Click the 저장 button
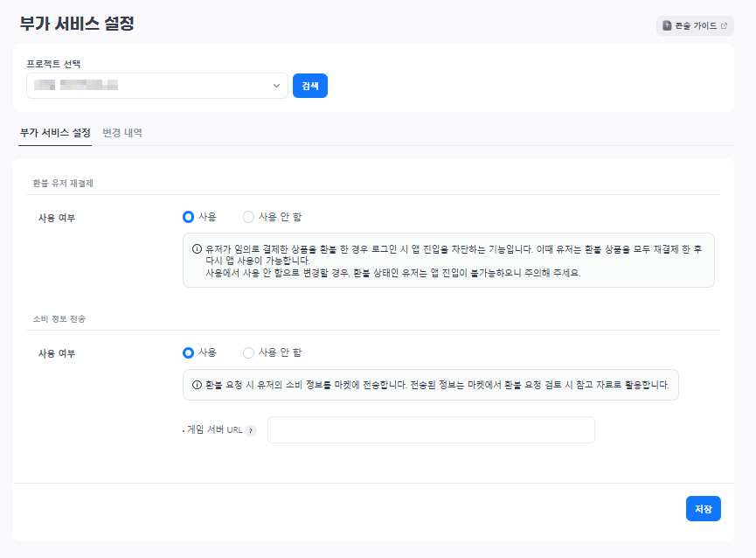756x558 pixels. 703,508
